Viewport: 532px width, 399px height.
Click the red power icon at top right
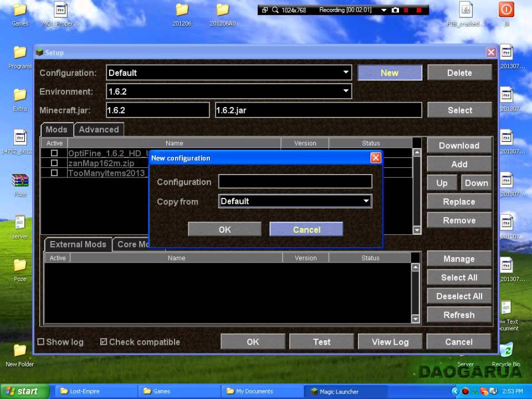pyautogui.click(x=506, y=9)
